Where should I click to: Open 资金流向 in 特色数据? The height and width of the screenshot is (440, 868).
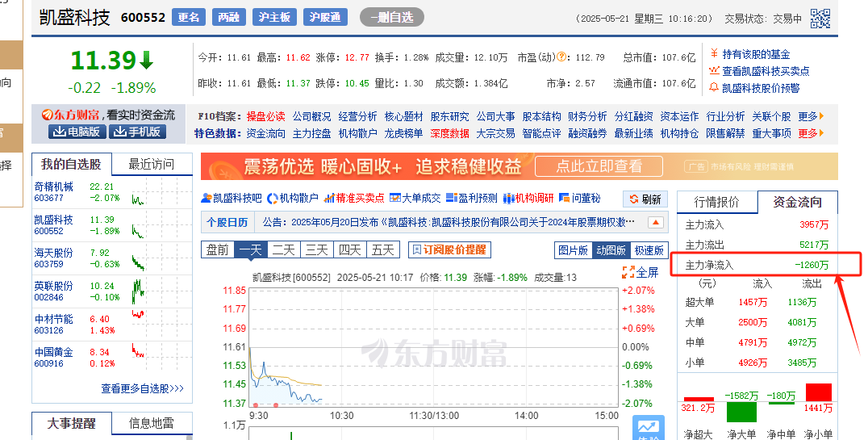point(265,133)
